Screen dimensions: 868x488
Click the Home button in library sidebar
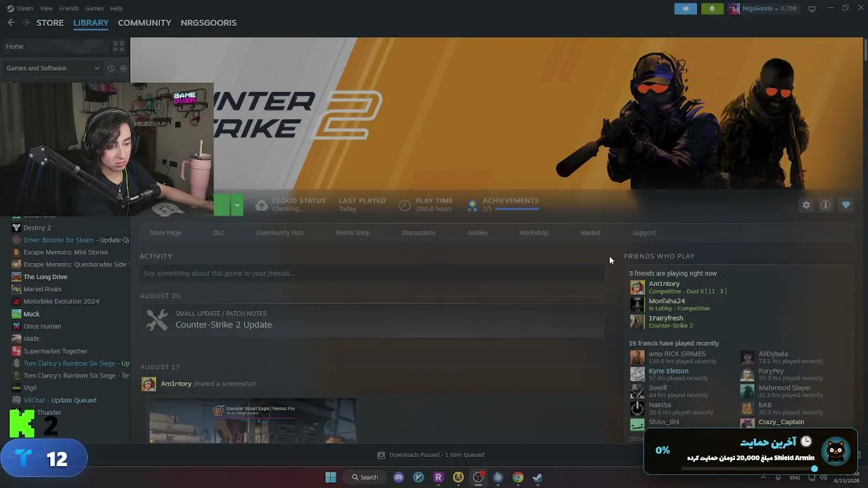point(54,46)
